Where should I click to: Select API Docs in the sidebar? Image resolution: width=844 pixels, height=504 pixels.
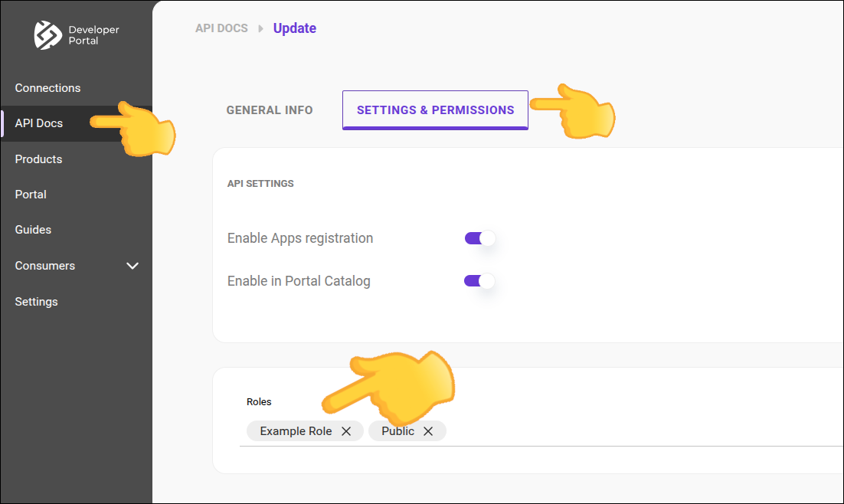pyautogui.click(x=39, y=123)
